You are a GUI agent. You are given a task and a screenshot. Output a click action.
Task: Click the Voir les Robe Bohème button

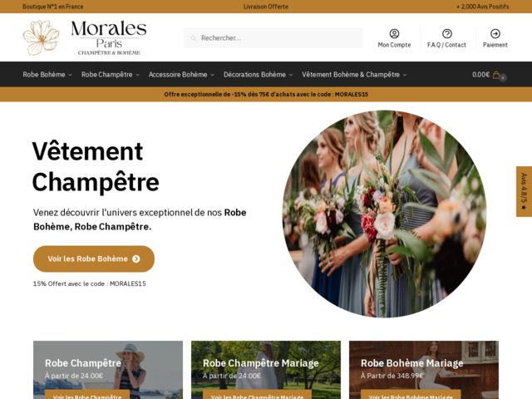[94, 259]
